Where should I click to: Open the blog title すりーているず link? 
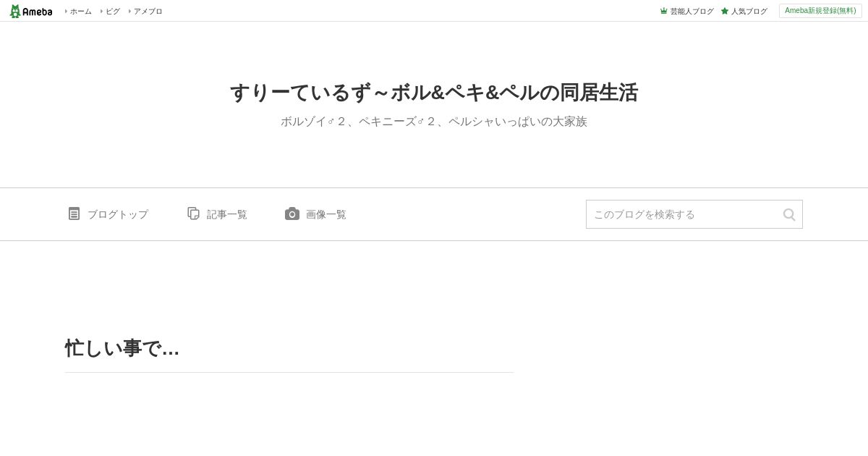click(434, 93)
